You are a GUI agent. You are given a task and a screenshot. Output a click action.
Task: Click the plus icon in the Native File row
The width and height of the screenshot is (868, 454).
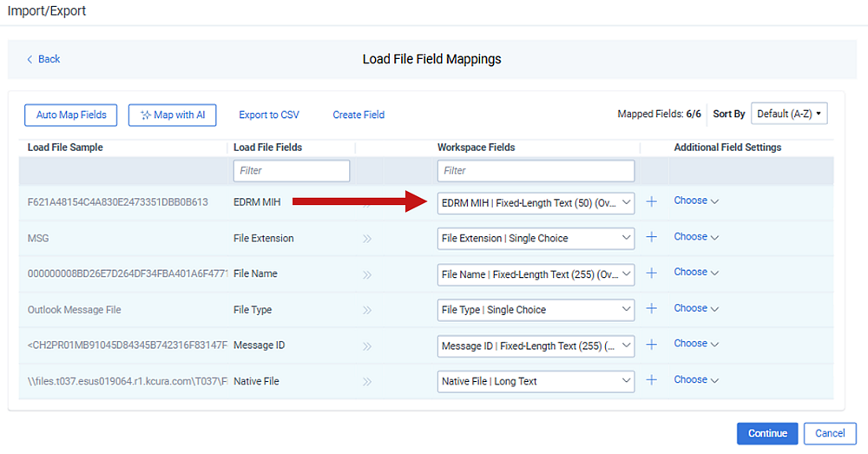[652, 380]
